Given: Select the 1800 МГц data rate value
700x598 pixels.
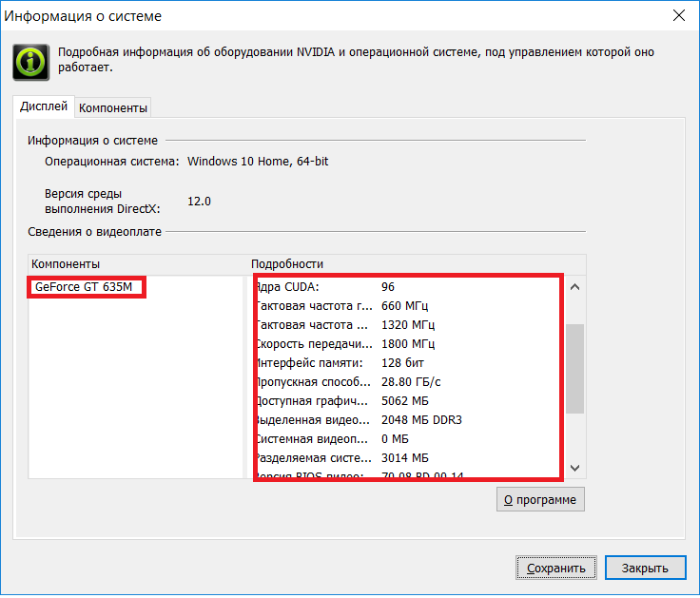Looking at the screenshot, I should (408, 344).
